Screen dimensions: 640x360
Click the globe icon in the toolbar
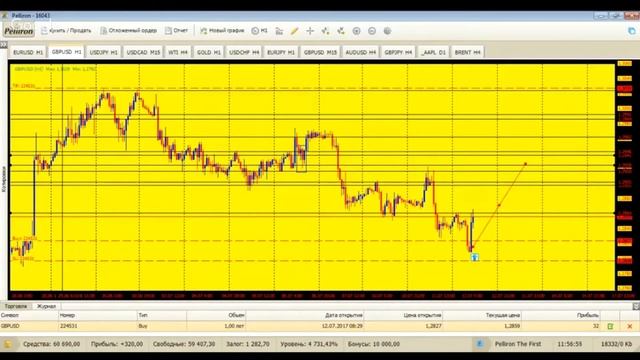click(x=387, y=31)
